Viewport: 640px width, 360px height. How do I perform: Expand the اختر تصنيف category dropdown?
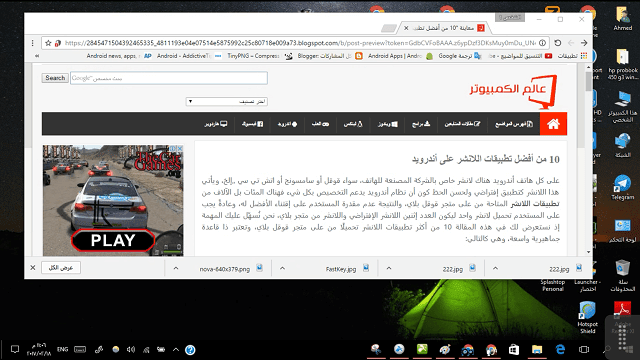click(x=227, y=101)
